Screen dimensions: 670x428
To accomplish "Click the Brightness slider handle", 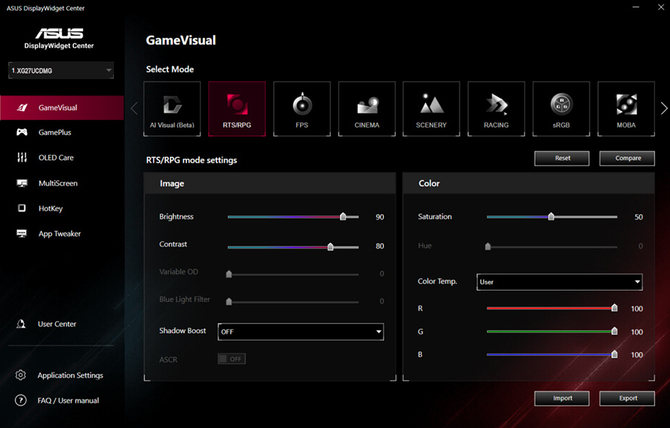I will [343, 217].
